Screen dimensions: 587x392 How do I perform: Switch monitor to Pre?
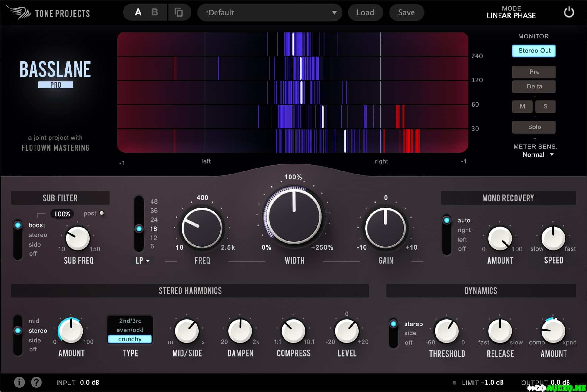[534, 72]
